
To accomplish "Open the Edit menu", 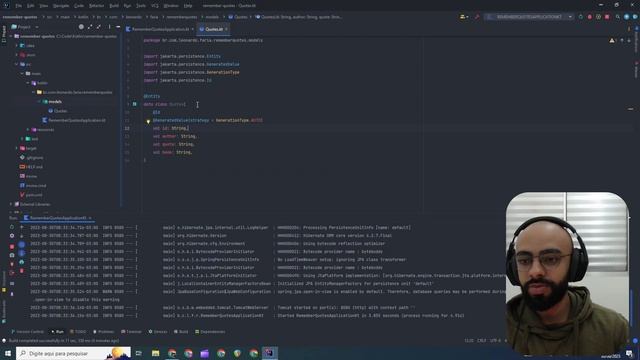I will pos(31,6).
